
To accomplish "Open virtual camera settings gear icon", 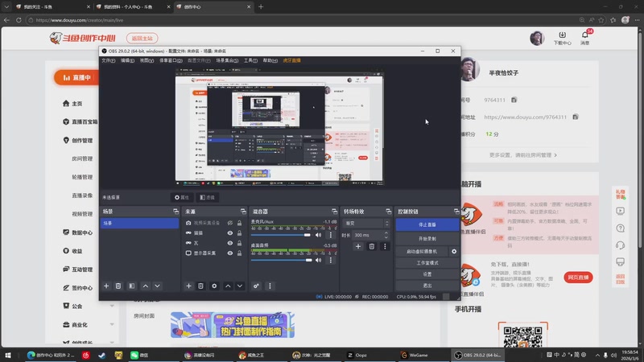I will tap(454, 251).
